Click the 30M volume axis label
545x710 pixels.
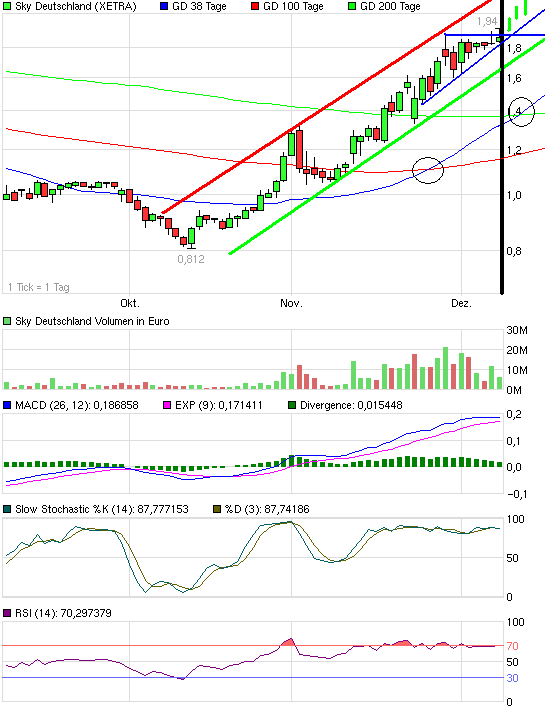[517, 330]
